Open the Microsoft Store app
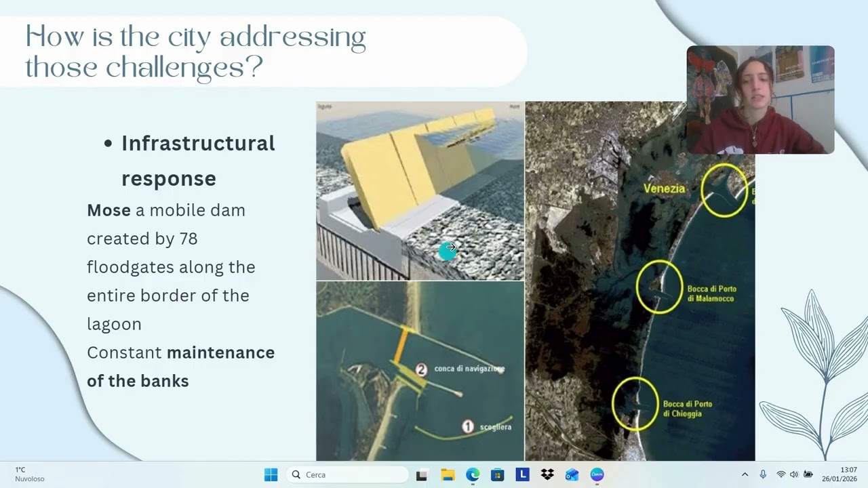Image resolution: width=868 pixels, height=488 pixels. 497,474
